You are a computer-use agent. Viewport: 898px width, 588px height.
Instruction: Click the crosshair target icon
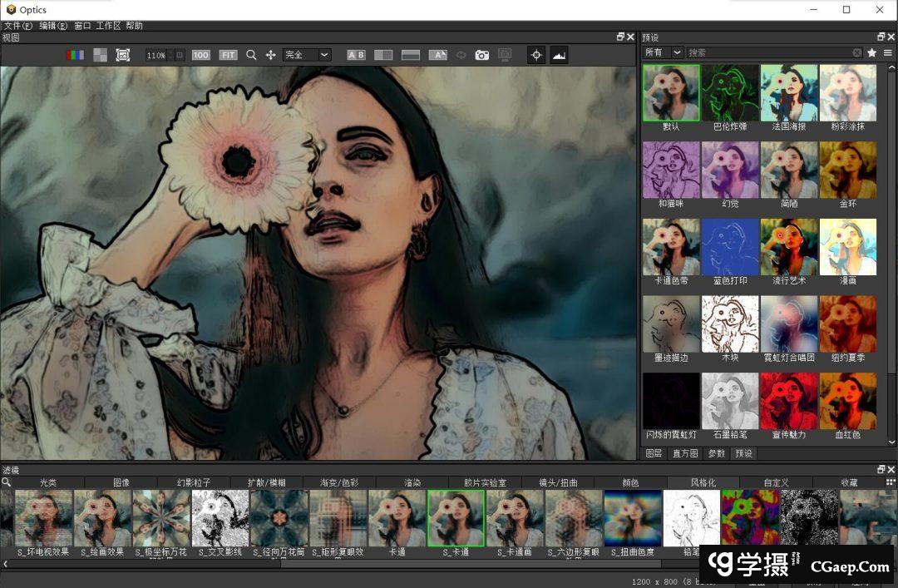[x=536, y=55]
